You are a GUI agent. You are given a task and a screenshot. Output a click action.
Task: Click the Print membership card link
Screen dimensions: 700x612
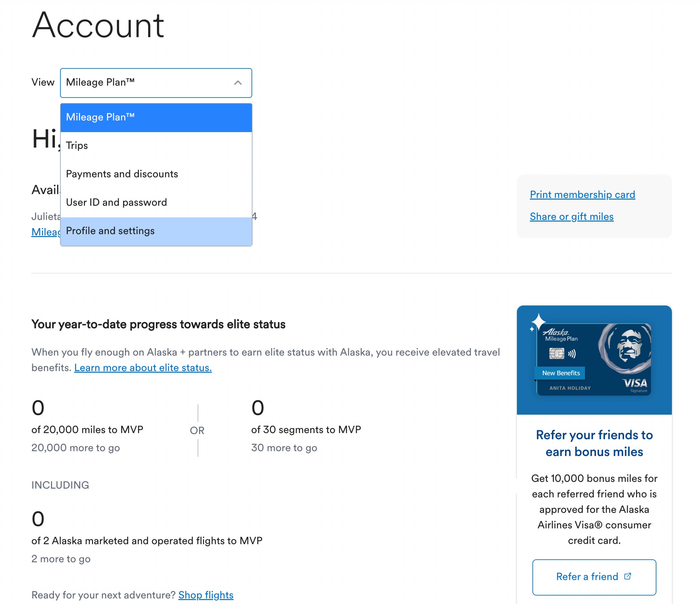coord(582,195)
